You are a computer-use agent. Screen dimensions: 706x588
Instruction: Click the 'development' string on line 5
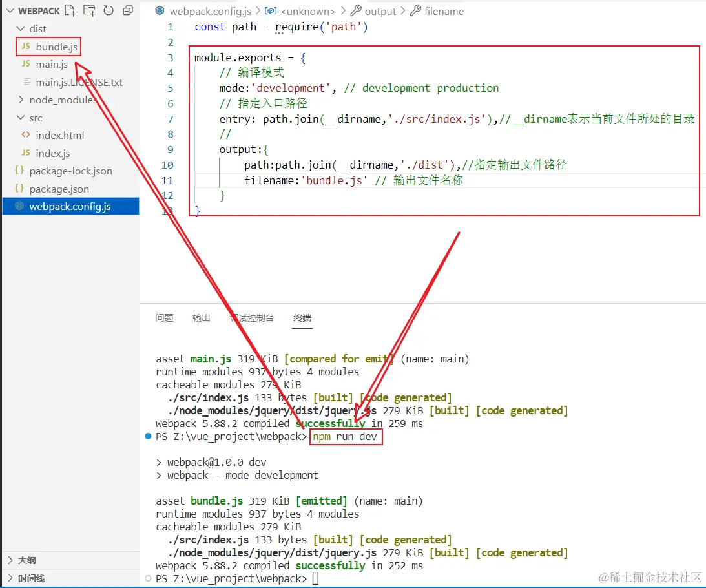(x=291, y=89)
